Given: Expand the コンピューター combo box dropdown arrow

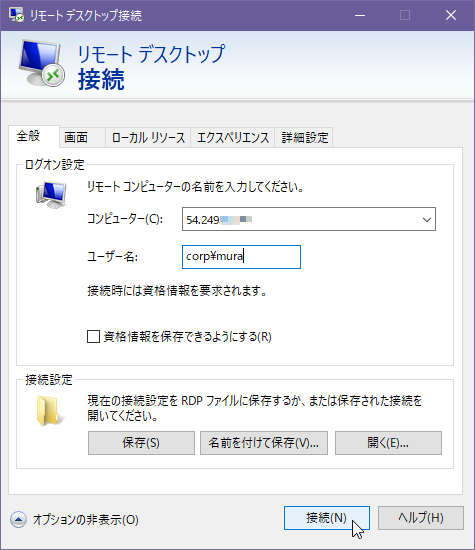Looking at the screenshot, I should (x=427, y=220).
